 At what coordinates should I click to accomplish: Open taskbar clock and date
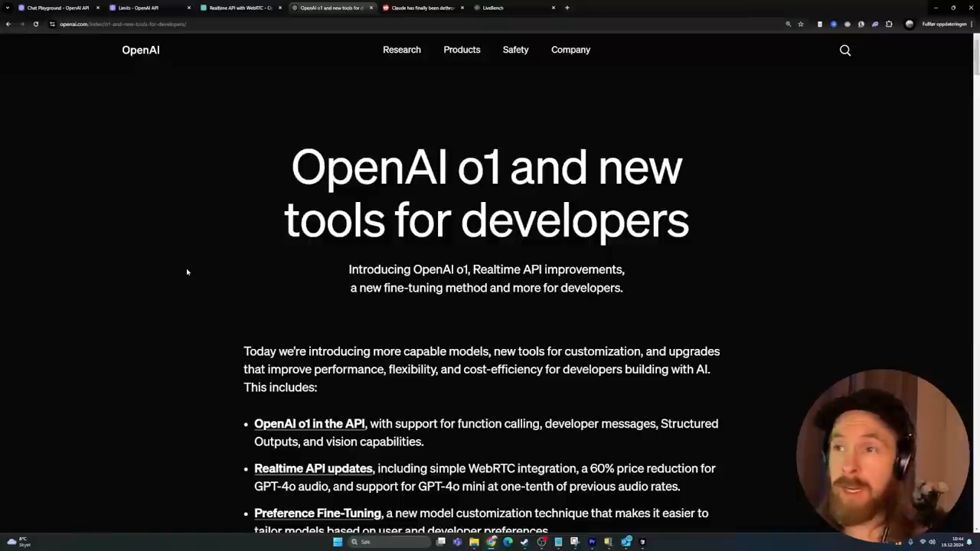[x=952, y=542]
